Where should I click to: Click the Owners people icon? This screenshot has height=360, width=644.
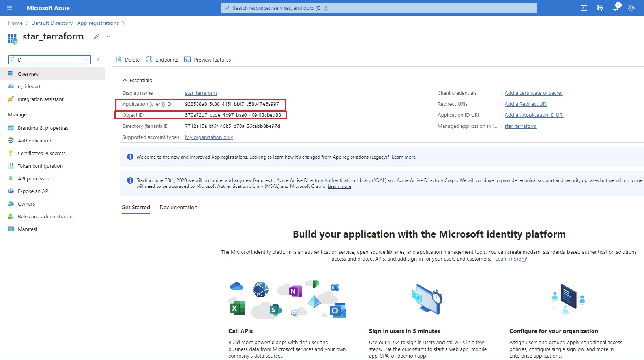(11, 204)
